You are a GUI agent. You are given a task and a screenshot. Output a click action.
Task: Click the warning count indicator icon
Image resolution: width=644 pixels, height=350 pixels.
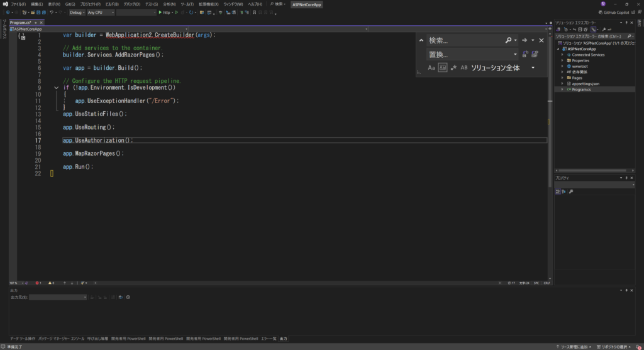point(50,283)
